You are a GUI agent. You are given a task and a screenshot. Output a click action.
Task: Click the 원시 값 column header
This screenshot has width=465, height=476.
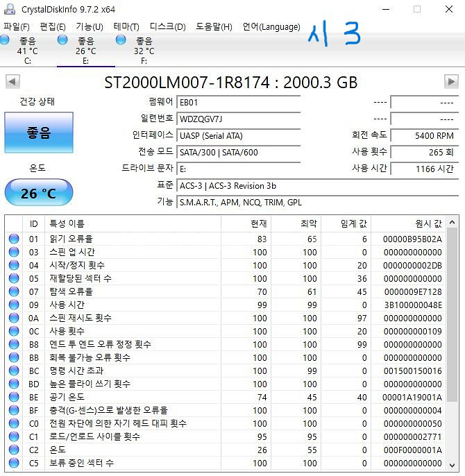pos(428,223)
